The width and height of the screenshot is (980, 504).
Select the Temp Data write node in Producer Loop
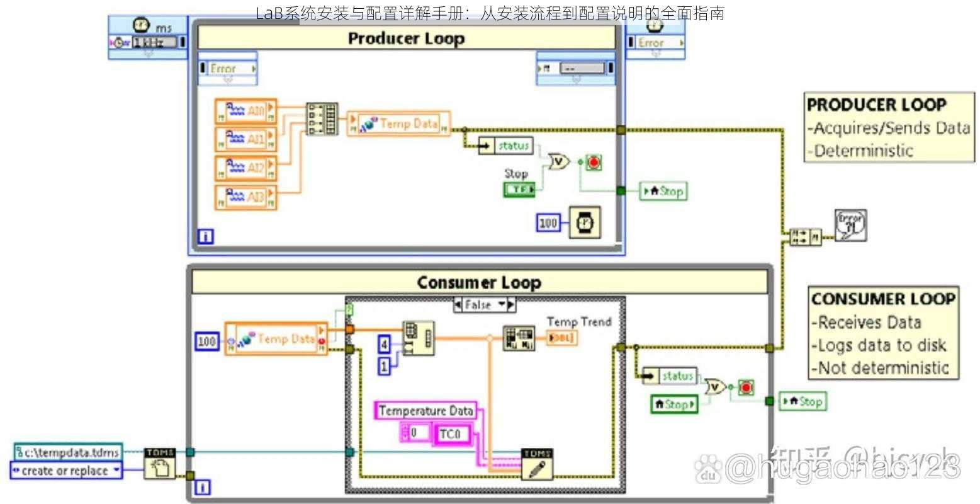pos(399,124)
